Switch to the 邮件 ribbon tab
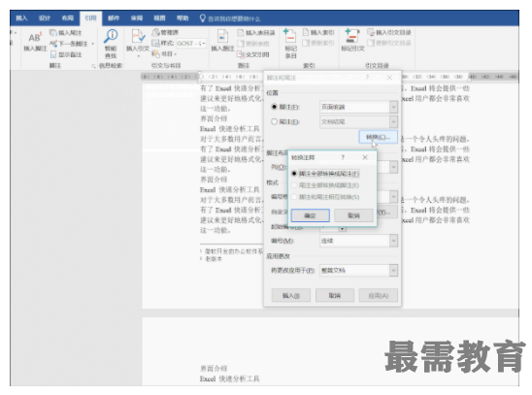 tap(114, 18)
